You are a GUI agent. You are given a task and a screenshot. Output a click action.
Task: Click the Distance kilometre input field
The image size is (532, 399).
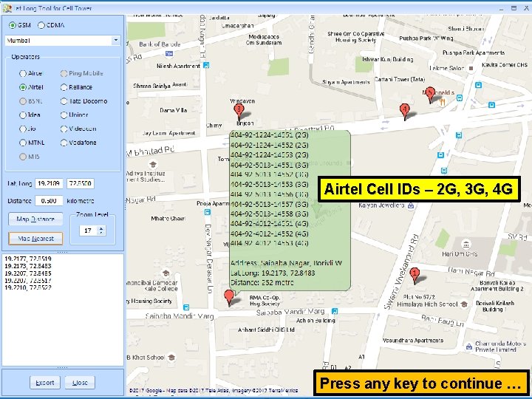coord(49,201)
